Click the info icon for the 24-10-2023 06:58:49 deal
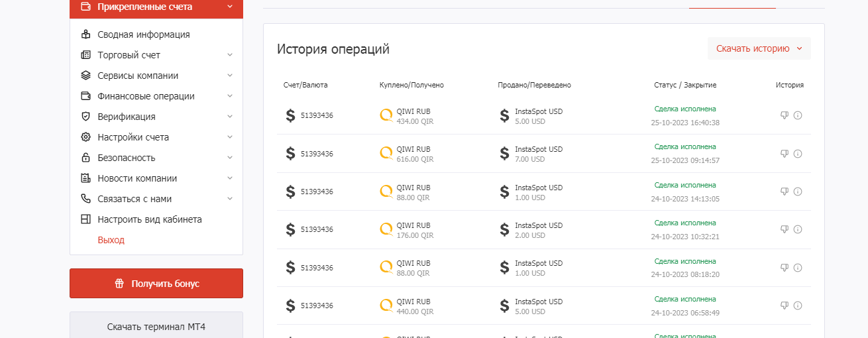 [x=798, y=306]
